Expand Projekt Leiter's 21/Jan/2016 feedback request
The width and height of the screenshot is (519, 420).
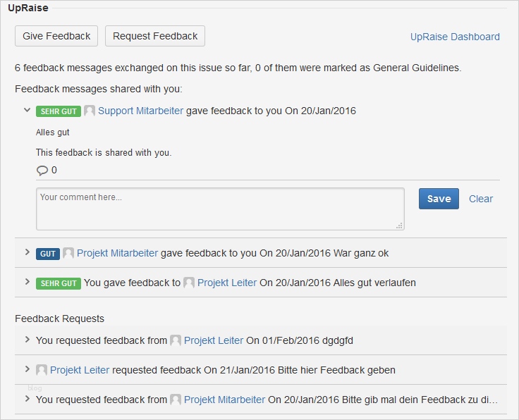click(x=28, y=369)
